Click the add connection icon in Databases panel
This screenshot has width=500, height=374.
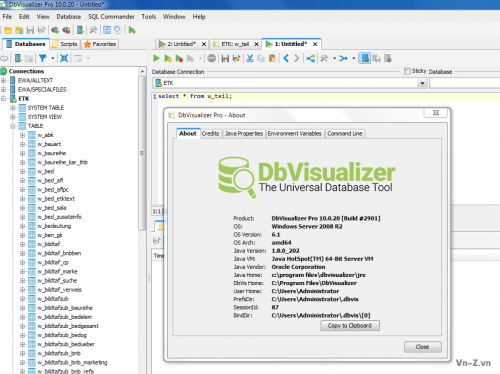point(18,58)
